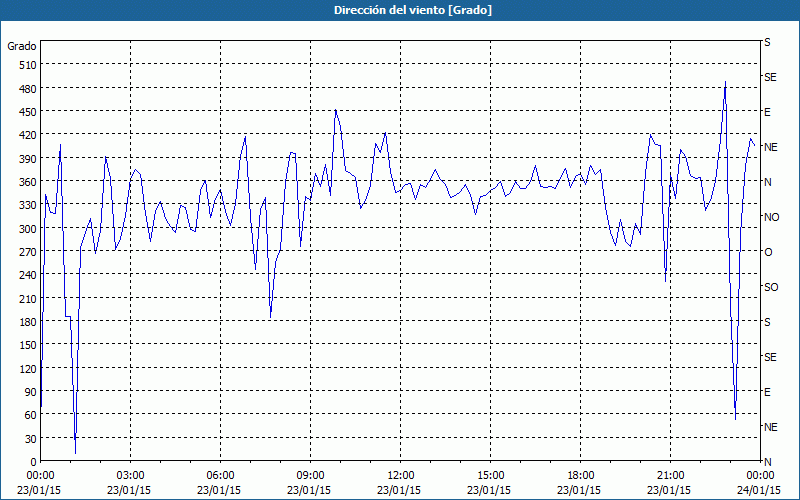The height and width of the screenshot is (500, 800).
Task: Click the 90 degree axis value
Action: (31, 392)
